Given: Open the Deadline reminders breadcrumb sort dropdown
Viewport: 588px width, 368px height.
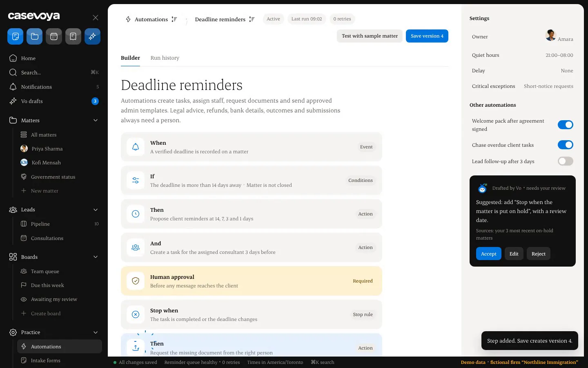Looking at the screenshot, I should click(x=252, y=19).
